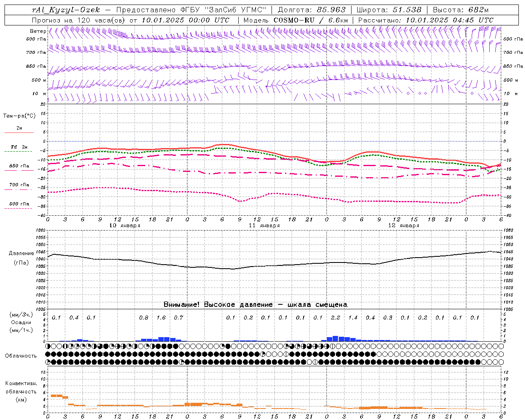Select the model label COSMO-RU / 6.6км
Screen dimensions: 525x420
(x=310, y=20)
